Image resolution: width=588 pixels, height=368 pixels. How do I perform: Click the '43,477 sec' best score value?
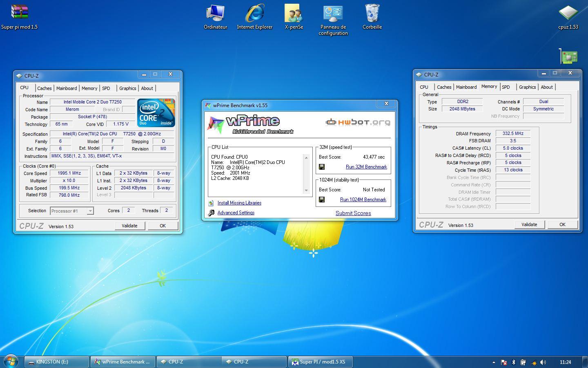coord(374,157)
